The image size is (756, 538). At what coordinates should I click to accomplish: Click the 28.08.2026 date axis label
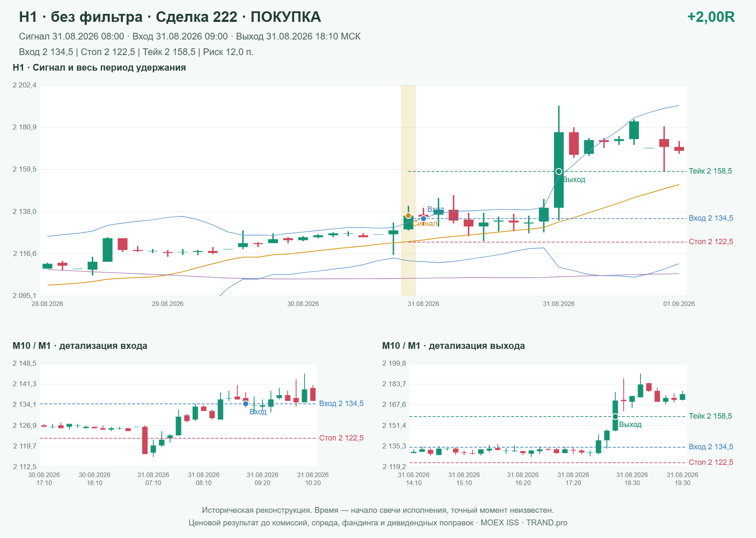[47, 304]
